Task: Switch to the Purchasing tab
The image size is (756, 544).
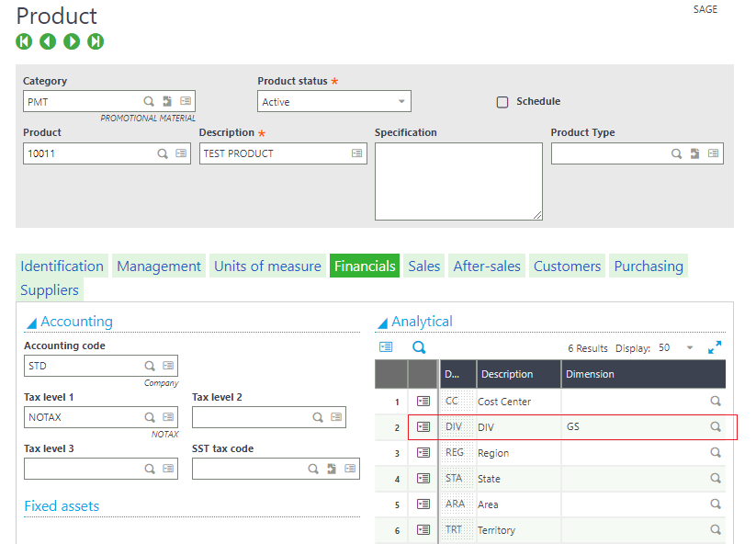Action: point(648,266)
